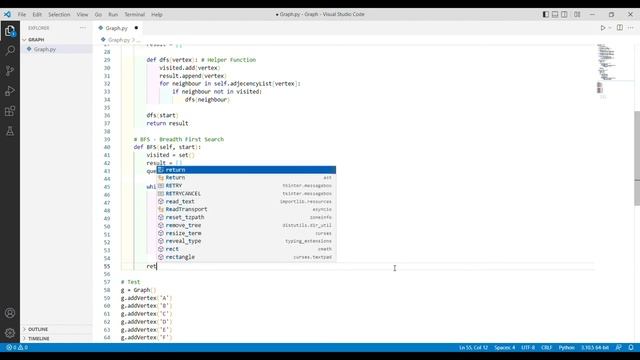Screen dimensions: 640x360
Task: Open the Edit menu
Action: tap(37, 14)
